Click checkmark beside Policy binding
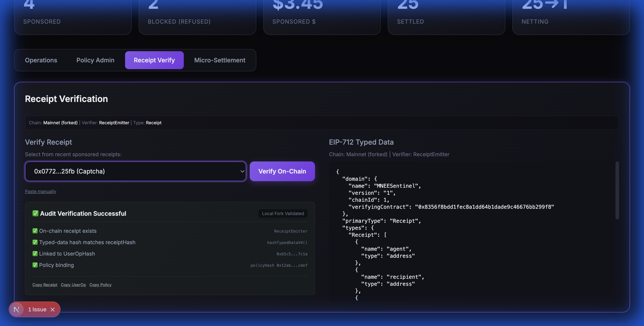644x326 pixels. click(35, 265)
